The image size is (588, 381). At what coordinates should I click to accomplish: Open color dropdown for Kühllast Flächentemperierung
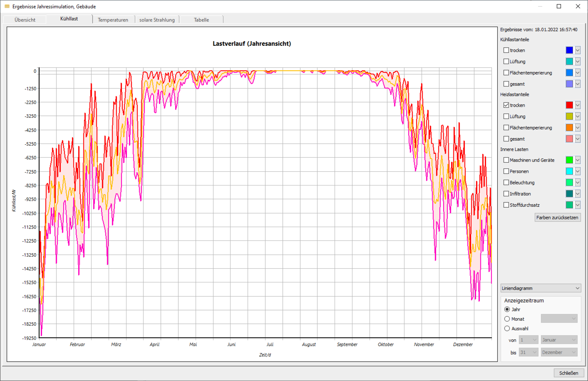click(578, 73)
